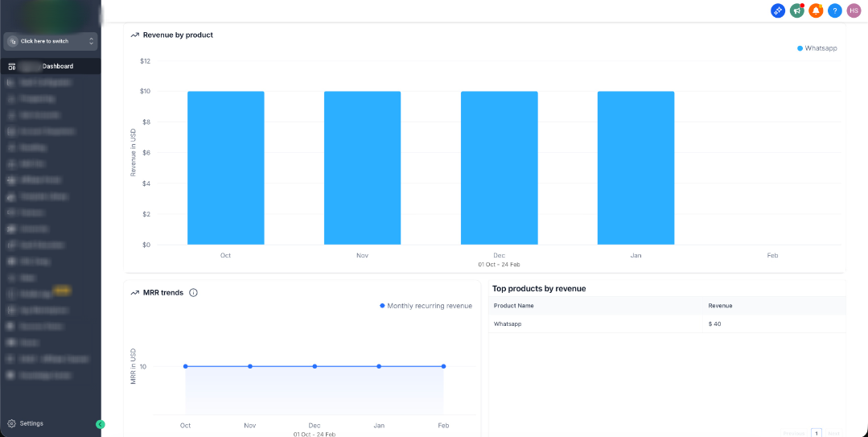Click the Revenue in USD axis label
The height and width of the screenshot is (437, 868).
click(134, 150)
